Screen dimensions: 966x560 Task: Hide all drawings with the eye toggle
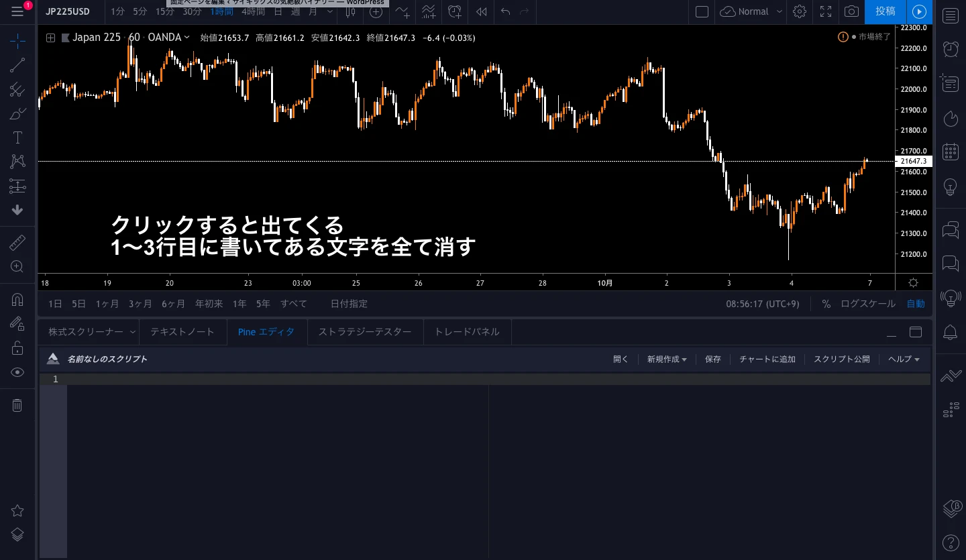click(17, 372)
